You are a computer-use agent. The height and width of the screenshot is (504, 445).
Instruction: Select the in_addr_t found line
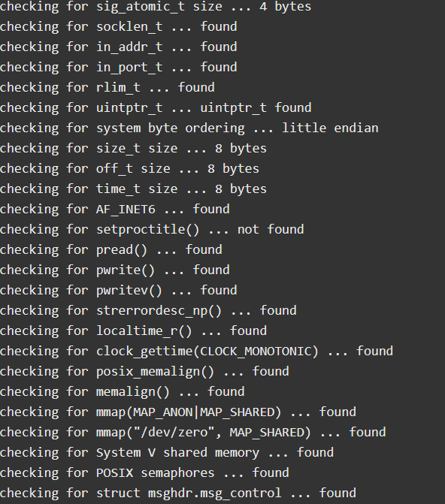click(x=119, y=47)
